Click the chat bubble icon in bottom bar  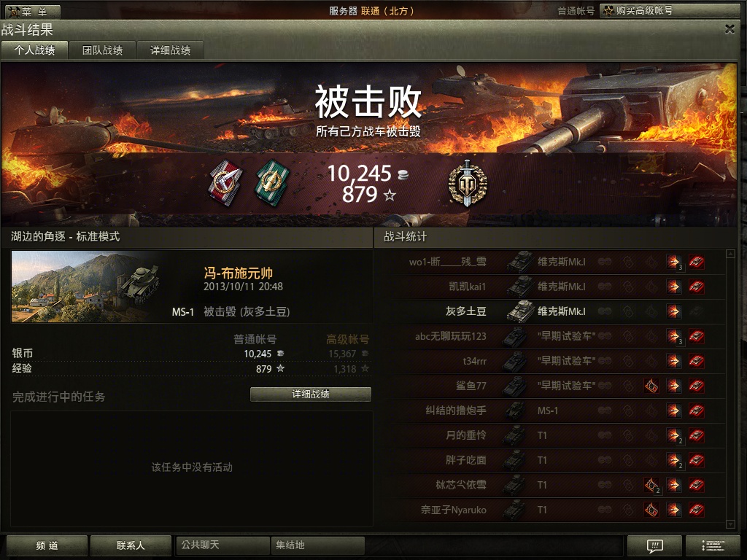(x=654, y=545)
